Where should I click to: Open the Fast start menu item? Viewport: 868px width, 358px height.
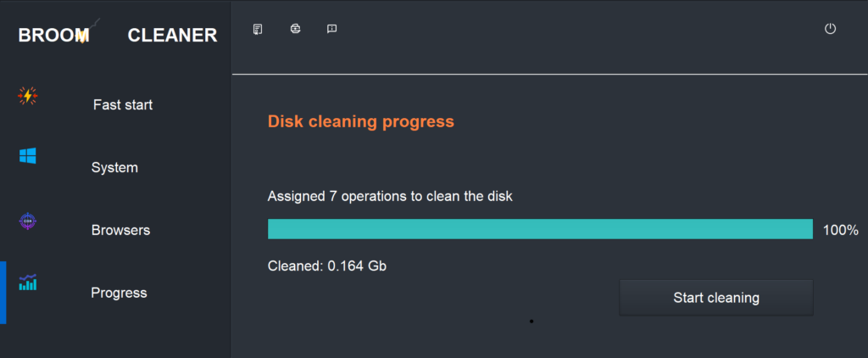click(x=123, y=105)
